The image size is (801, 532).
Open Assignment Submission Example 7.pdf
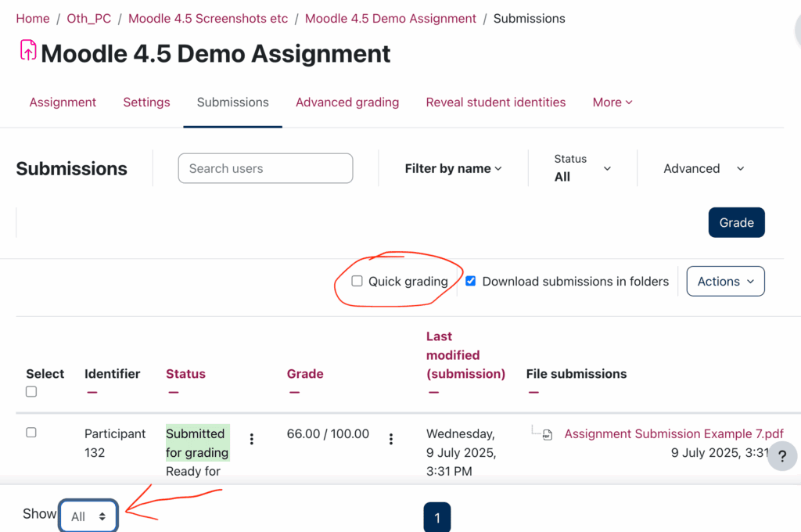pos(673,433)
